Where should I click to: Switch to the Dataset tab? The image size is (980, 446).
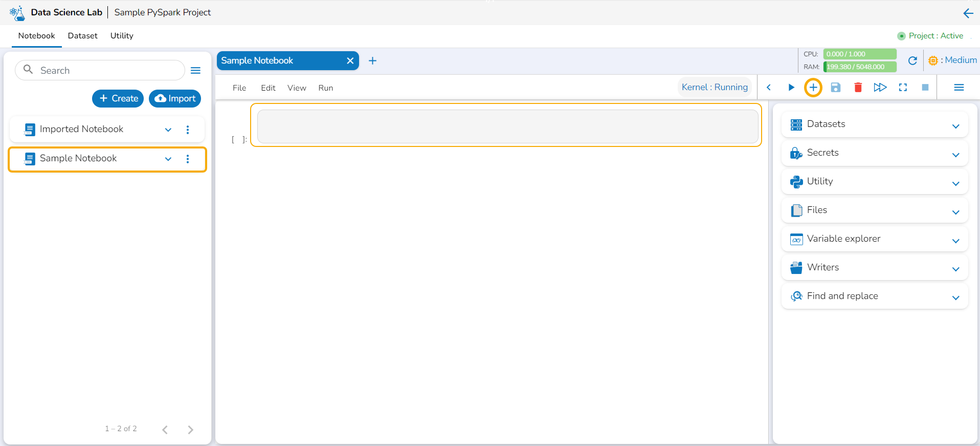click(x=82, y=36)
